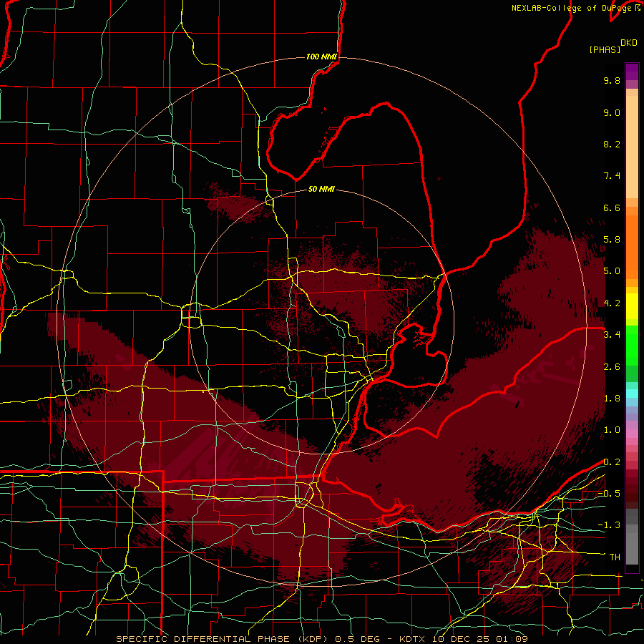Click the 1.8 value on the color scale

(x=612, y=399)
